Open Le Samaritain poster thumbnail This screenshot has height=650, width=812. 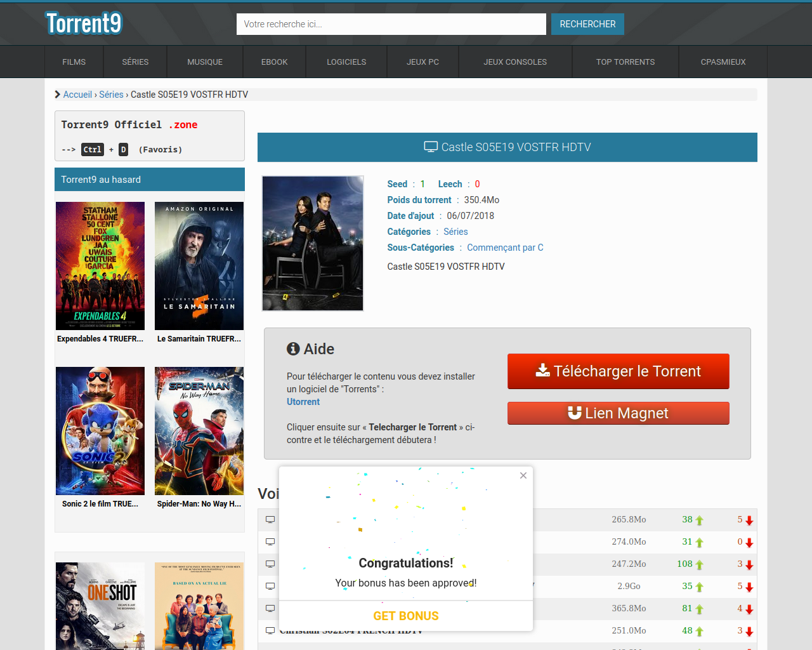199,266
